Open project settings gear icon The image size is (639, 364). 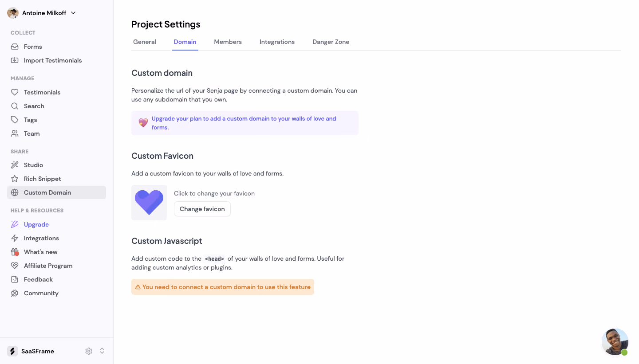[89, 351]
